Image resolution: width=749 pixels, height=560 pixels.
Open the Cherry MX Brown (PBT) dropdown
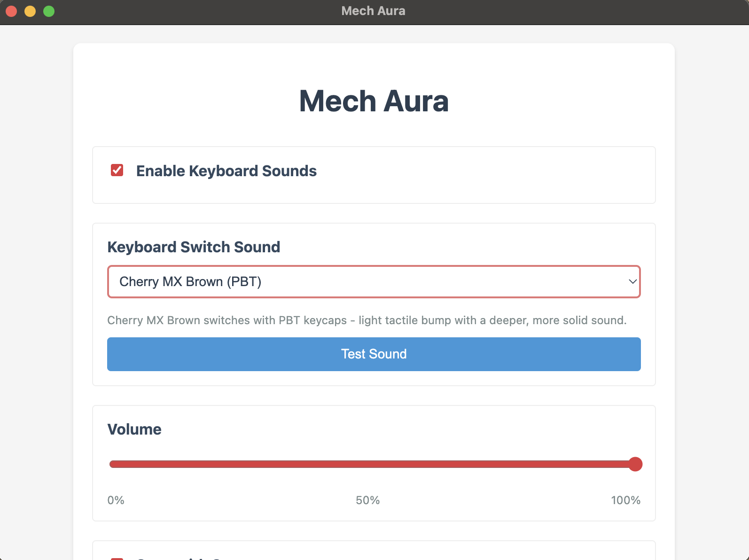click(x=374, y=282)
